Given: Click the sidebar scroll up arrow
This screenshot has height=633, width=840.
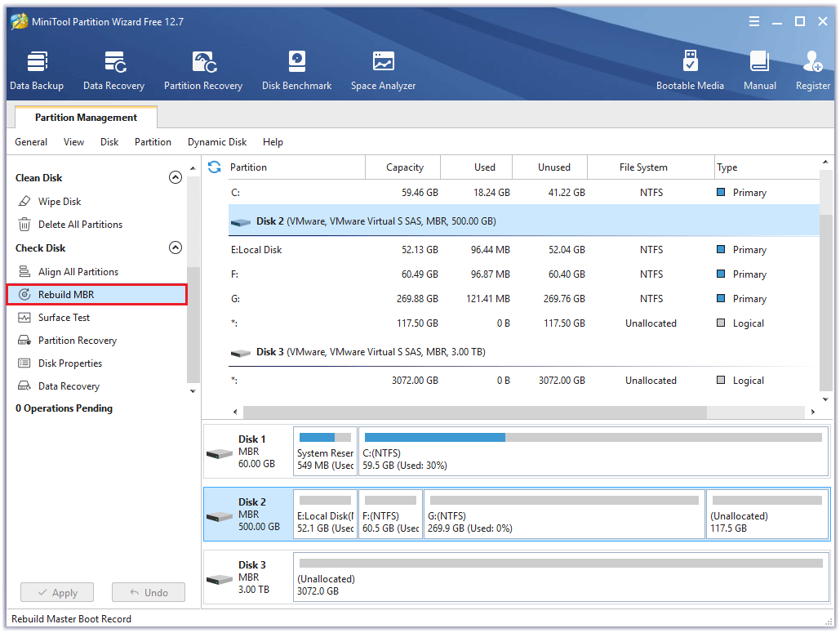Looking at the screenshot, I should click(193, 169).
